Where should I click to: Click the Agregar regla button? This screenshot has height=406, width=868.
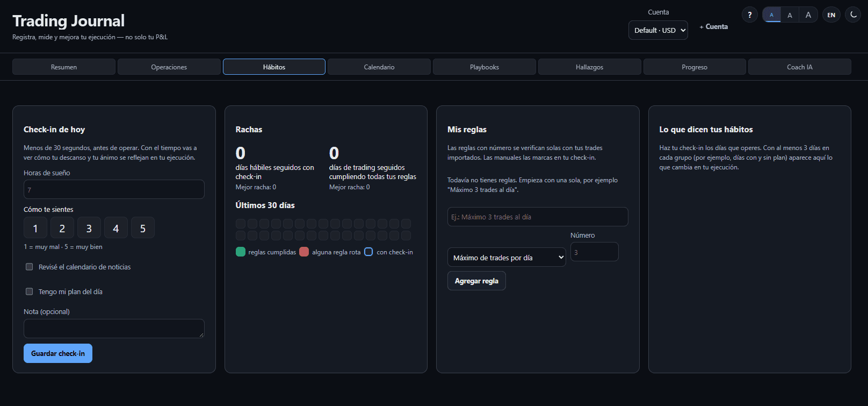[x=476, y=281]
